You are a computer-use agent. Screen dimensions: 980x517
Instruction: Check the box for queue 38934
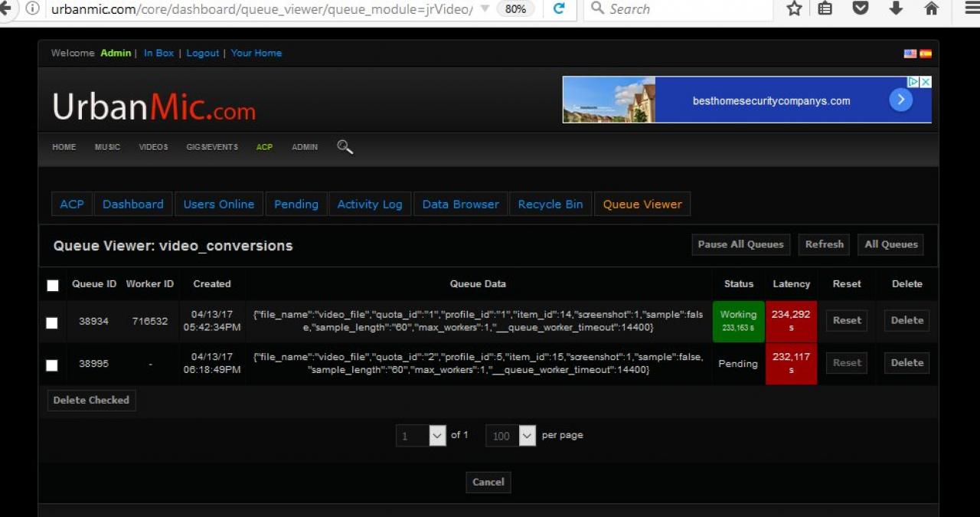(x=52, y=322)
